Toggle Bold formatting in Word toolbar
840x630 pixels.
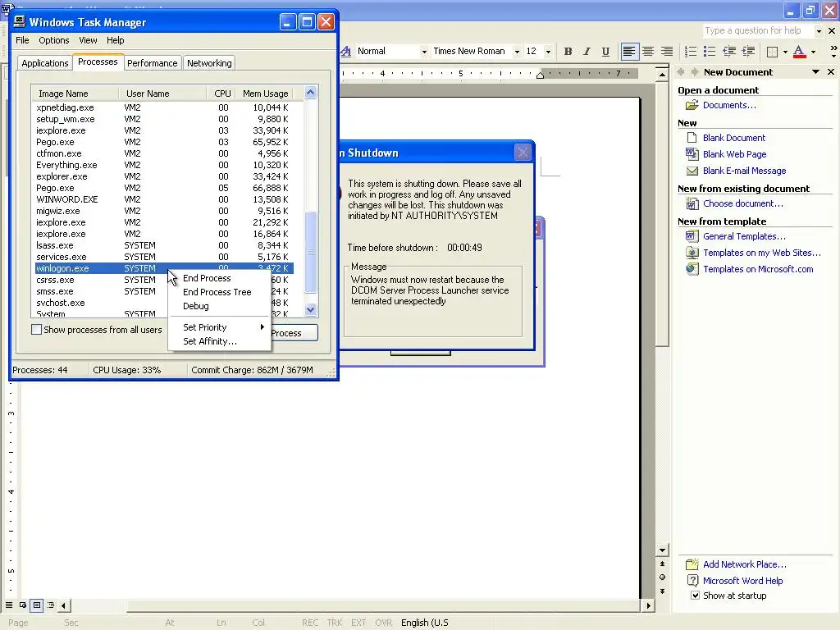(x=568, y=52)
